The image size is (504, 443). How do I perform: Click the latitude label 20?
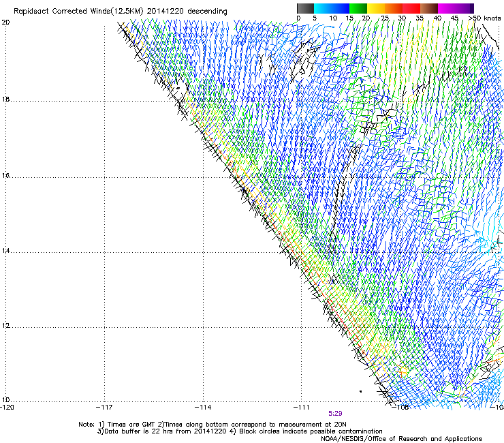point(5,22)
